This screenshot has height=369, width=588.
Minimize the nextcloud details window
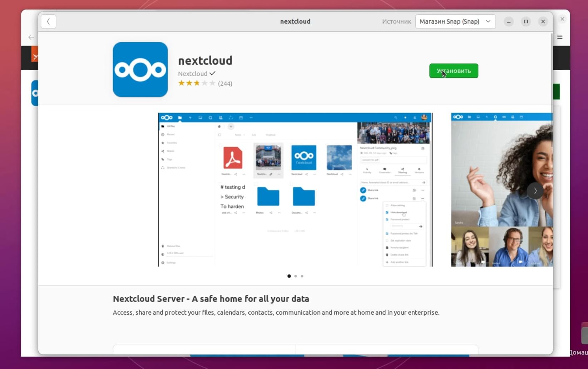509,21
